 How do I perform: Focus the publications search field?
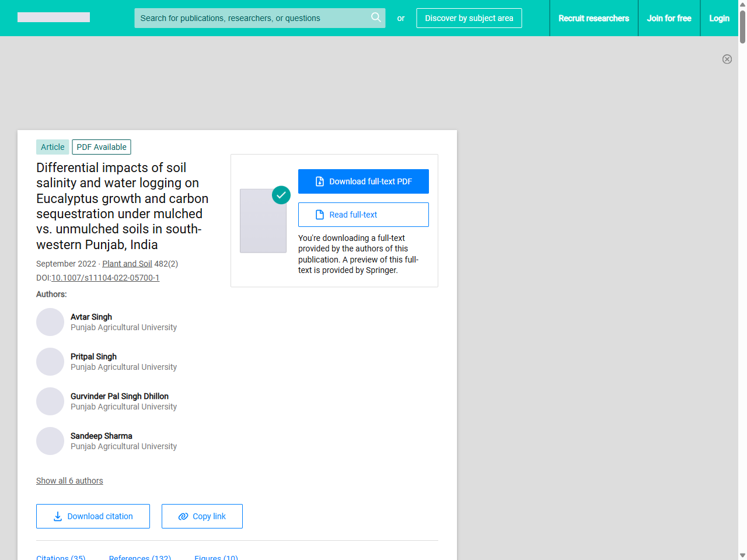(x=251, y=18)
